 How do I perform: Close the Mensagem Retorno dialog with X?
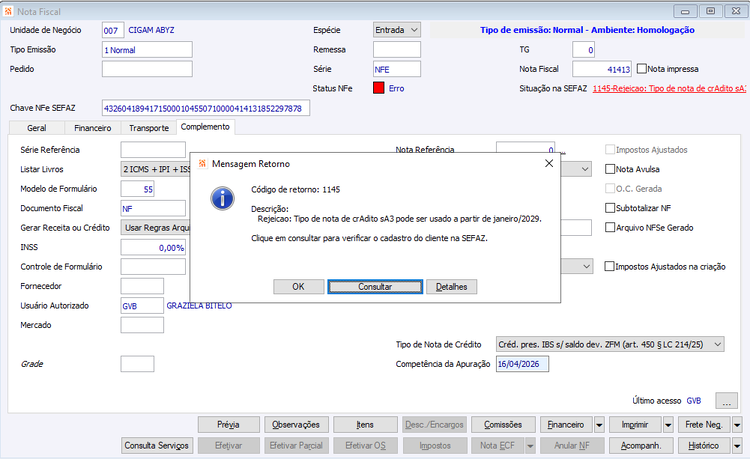pos(549,164)
